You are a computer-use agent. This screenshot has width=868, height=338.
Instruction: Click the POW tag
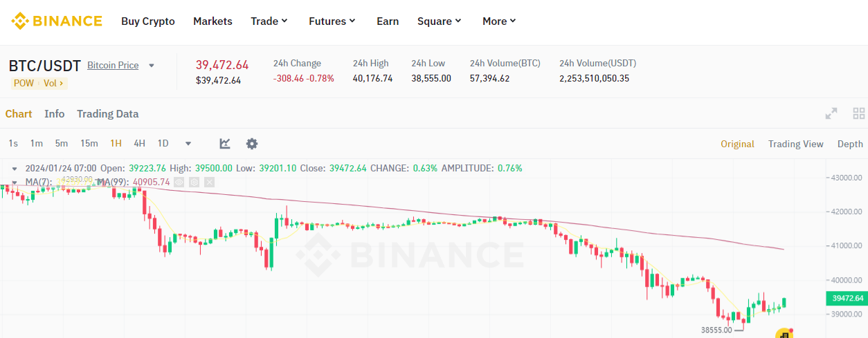[24, 83]
